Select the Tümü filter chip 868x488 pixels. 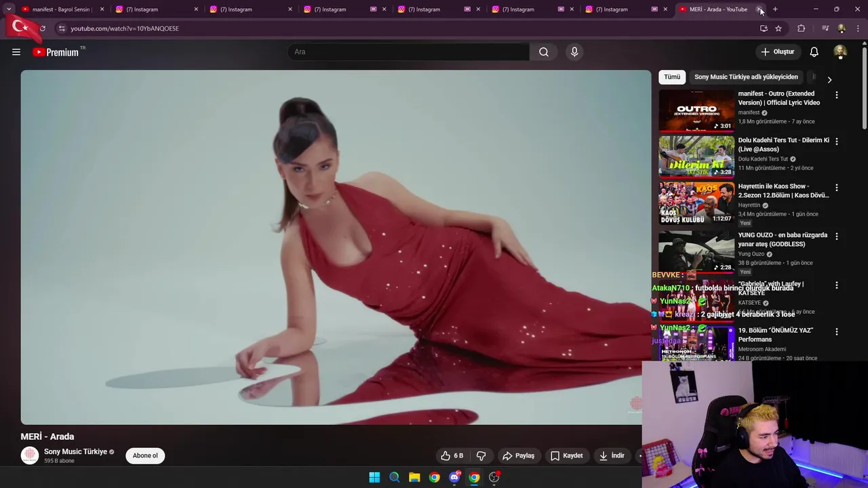(672, 77)
